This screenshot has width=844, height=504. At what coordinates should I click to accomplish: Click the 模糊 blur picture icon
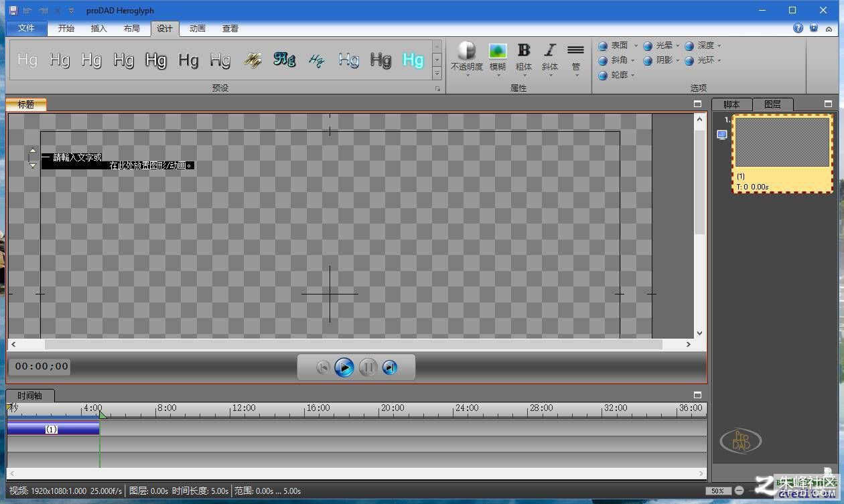point(498,51)
